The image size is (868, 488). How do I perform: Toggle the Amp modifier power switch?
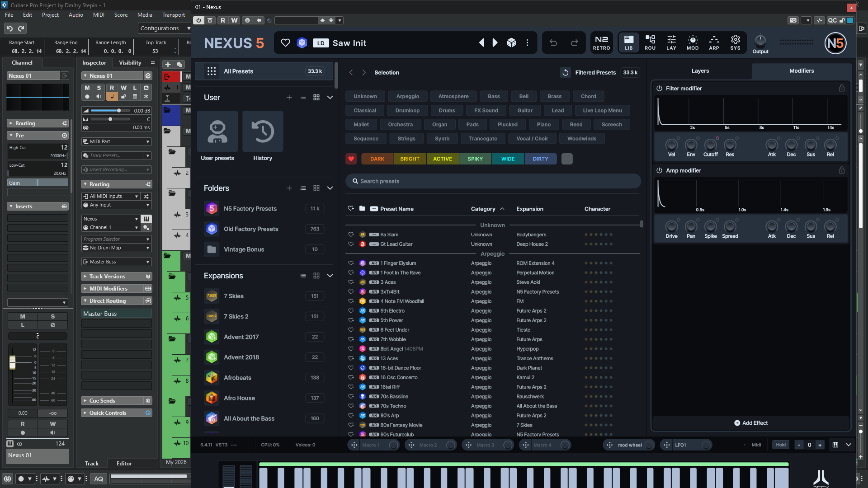[x=659, y=170]
